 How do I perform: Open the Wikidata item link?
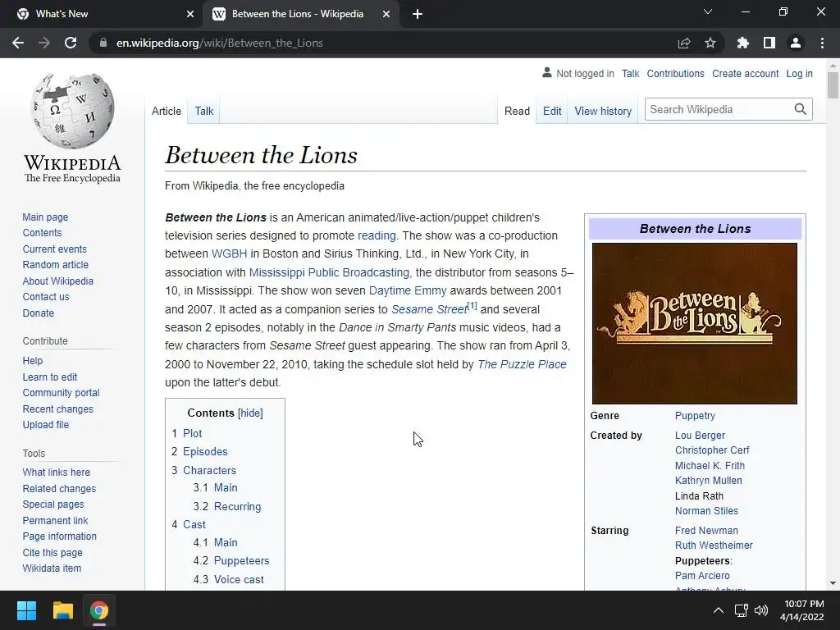pyautogui.click(x=52, y=568)
